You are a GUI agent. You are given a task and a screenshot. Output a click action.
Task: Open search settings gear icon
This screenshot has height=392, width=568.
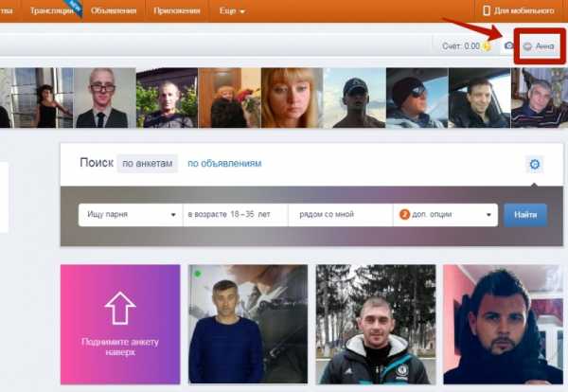click(x=534, y=164)
